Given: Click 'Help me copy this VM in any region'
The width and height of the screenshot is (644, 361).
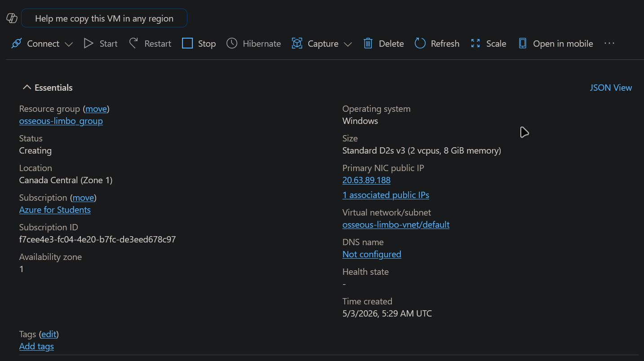Looking at the screenshot, I should click(104, 18).
